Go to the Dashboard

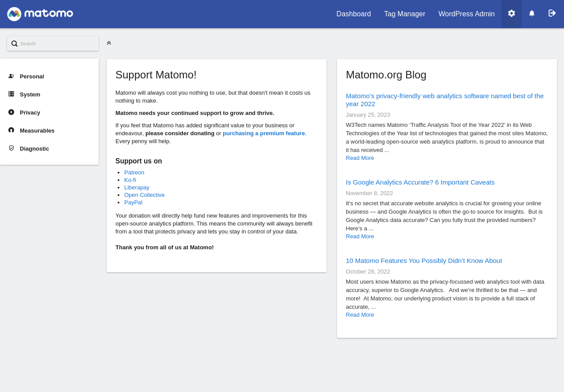tap(353, 14)
